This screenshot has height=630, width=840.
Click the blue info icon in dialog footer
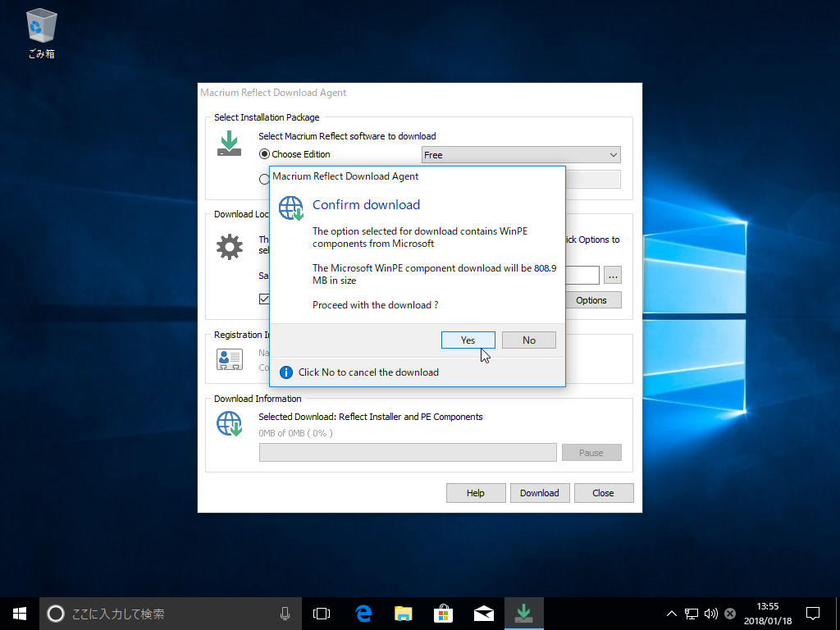tap(286, 372)
